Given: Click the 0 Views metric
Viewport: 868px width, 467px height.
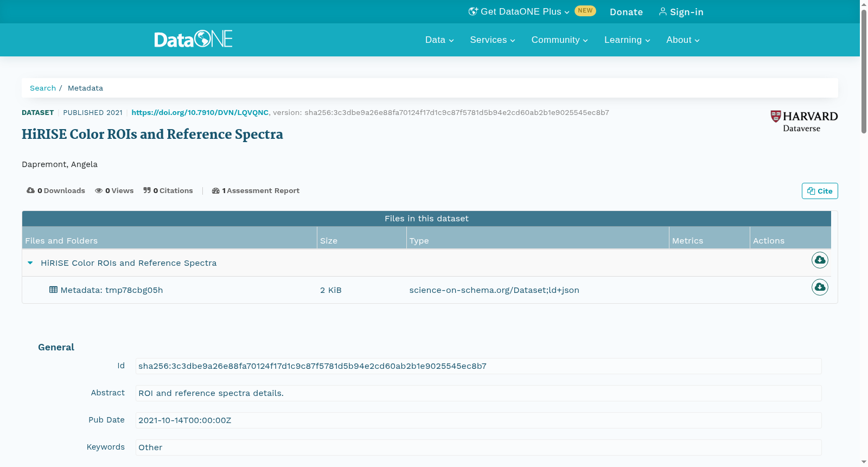Looking at the screenshot, I should 114,190.
